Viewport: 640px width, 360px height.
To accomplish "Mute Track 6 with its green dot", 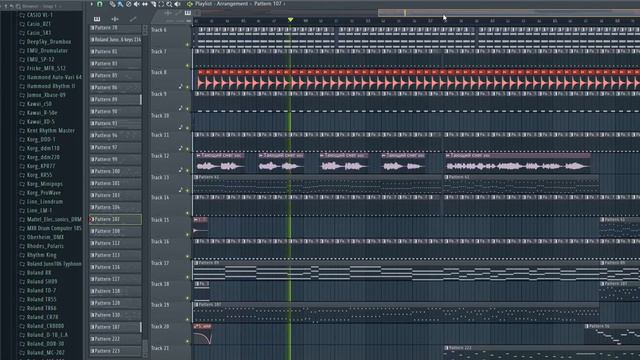I will click(x=188, y=44).
